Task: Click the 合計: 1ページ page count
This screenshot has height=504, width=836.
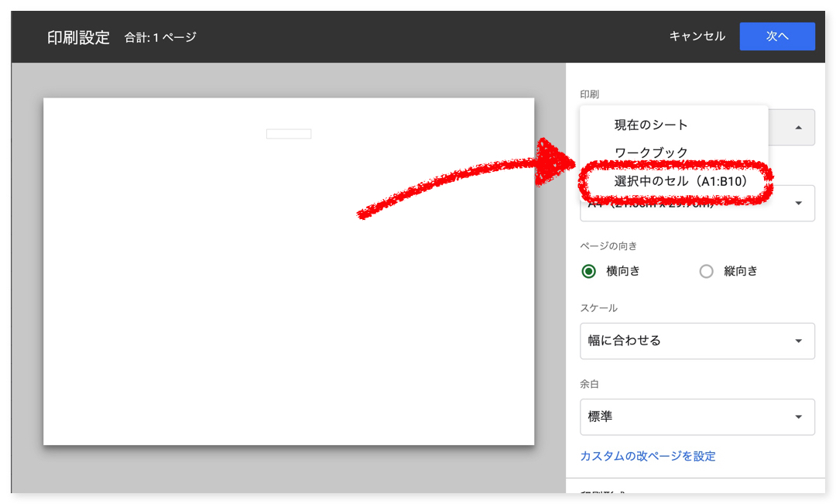Action: pyautogui.click(x=160, y=37)
